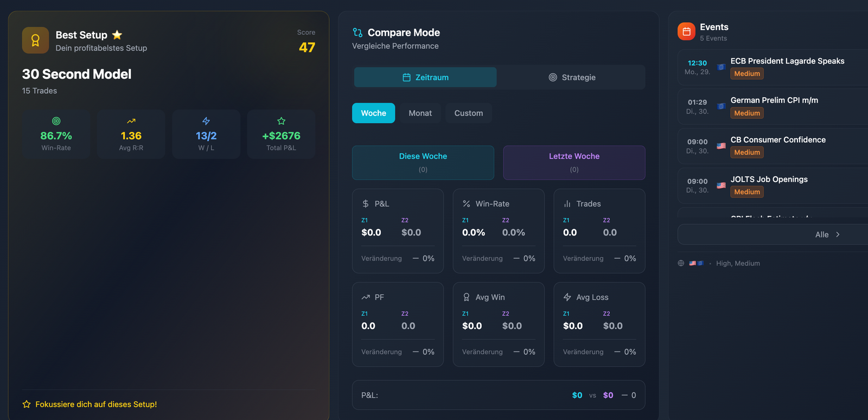Click the Win-Rate target icon

[x=56, y=121]
